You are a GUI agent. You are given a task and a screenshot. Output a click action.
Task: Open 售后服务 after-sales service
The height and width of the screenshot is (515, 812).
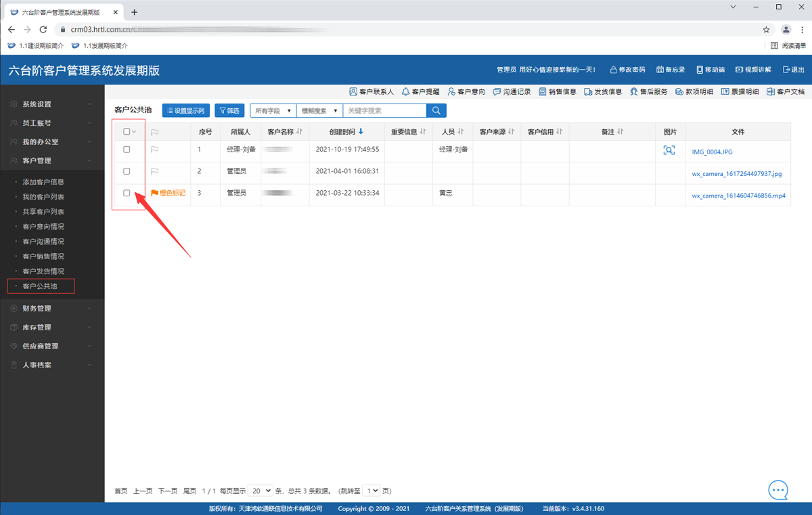tap(648, 91)
